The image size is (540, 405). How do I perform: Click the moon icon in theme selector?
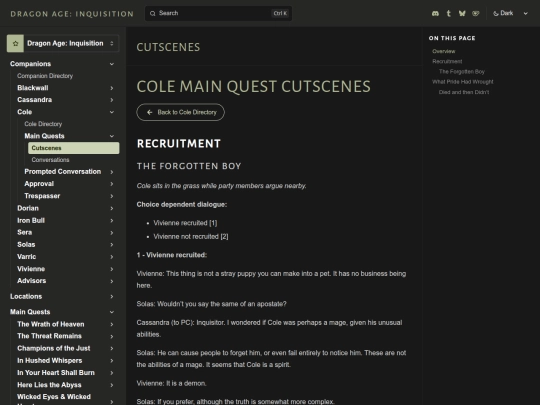point(496,13)
